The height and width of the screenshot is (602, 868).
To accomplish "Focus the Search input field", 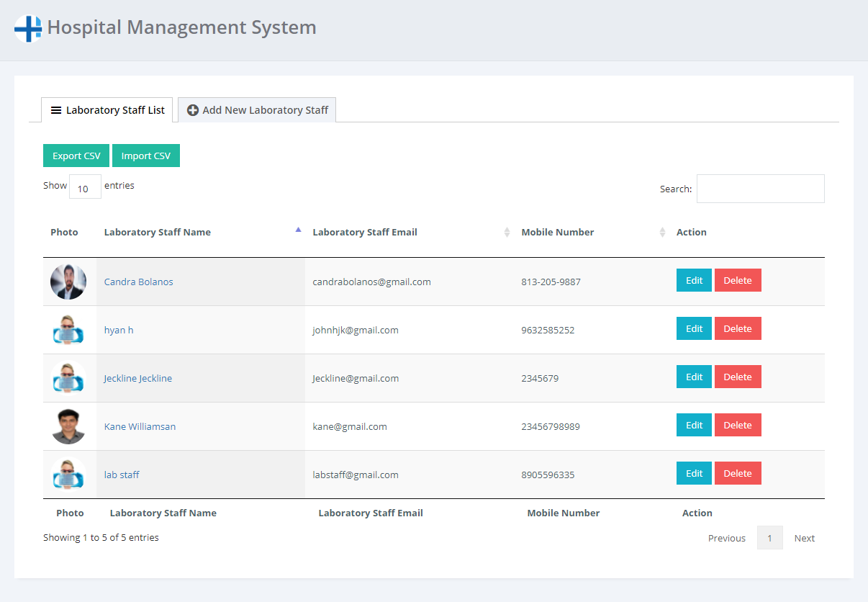I will [x=760, y=189].
